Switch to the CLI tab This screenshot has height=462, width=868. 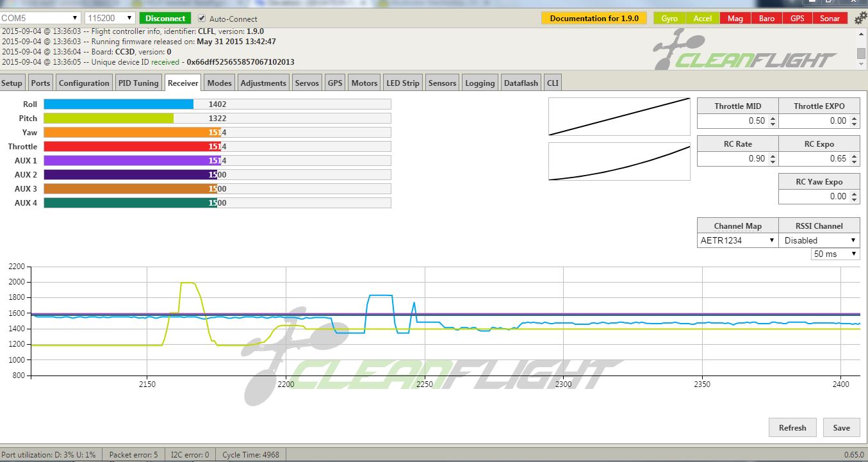point(552,83)
